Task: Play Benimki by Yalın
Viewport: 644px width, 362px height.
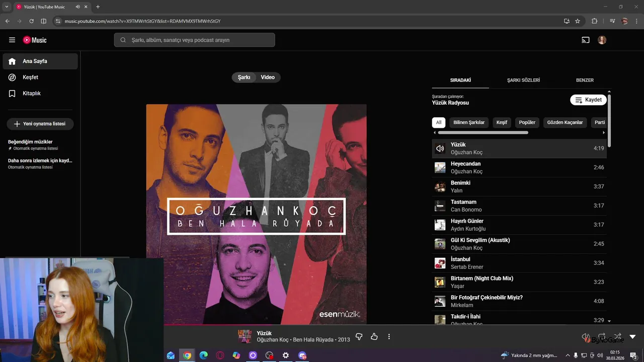Action: pos(519,187)
